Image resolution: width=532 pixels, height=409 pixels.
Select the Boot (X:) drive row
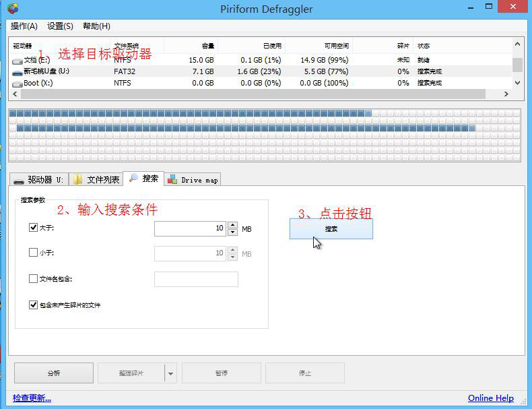coord(261,83)
